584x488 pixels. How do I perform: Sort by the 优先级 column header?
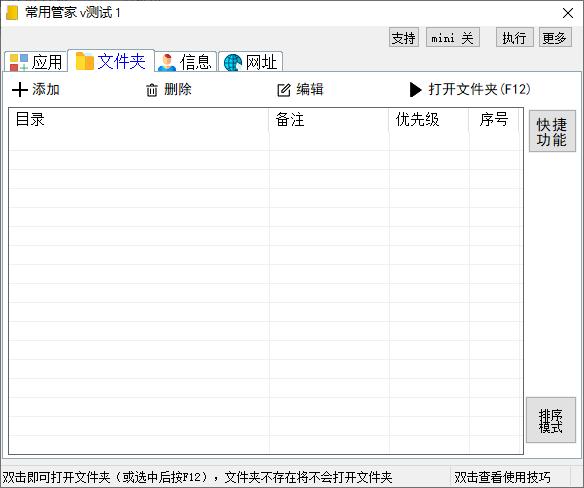coord(429,120)
